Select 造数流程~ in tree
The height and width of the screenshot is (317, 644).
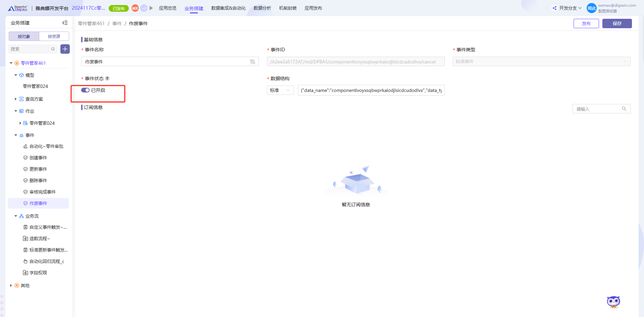40,239
